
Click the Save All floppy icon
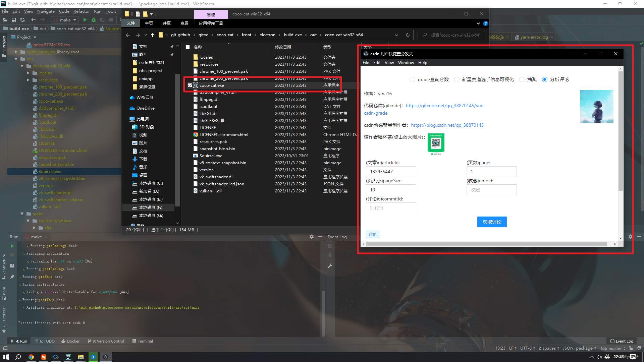click(x=14, y=20)
